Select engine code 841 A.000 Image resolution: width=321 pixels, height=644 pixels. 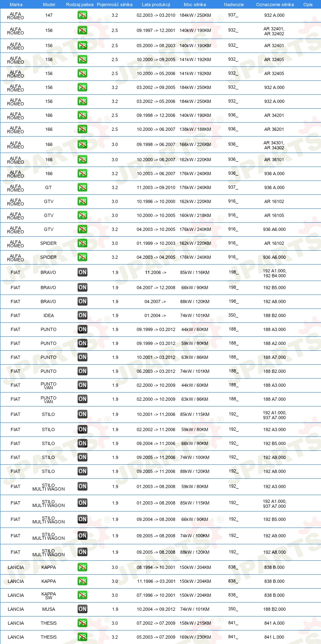(274, 623)
